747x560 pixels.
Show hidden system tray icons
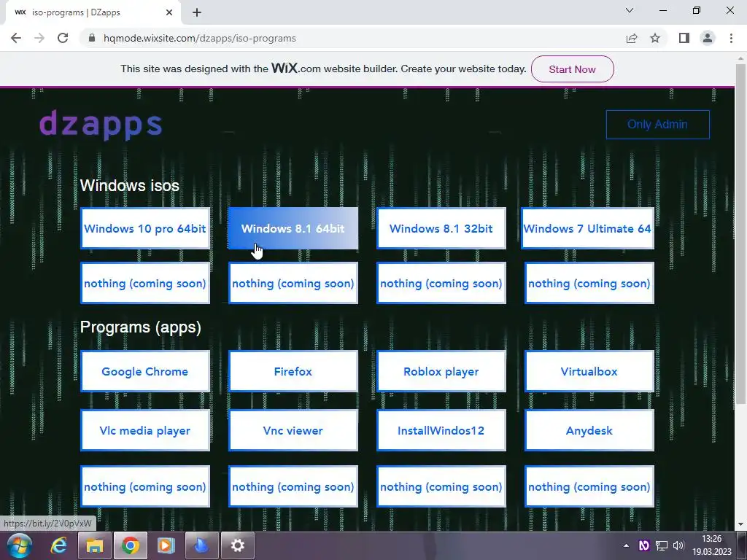point(626,545)
